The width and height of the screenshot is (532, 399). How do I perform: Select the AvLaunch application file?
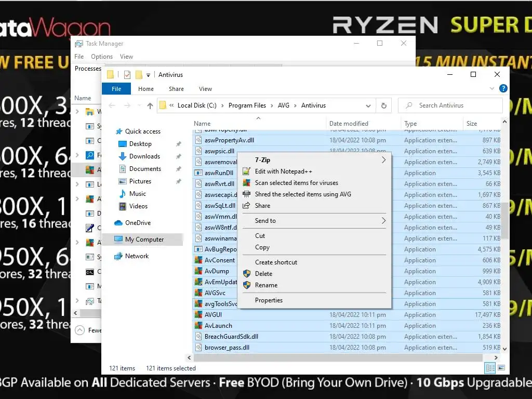tap(348, 326)
